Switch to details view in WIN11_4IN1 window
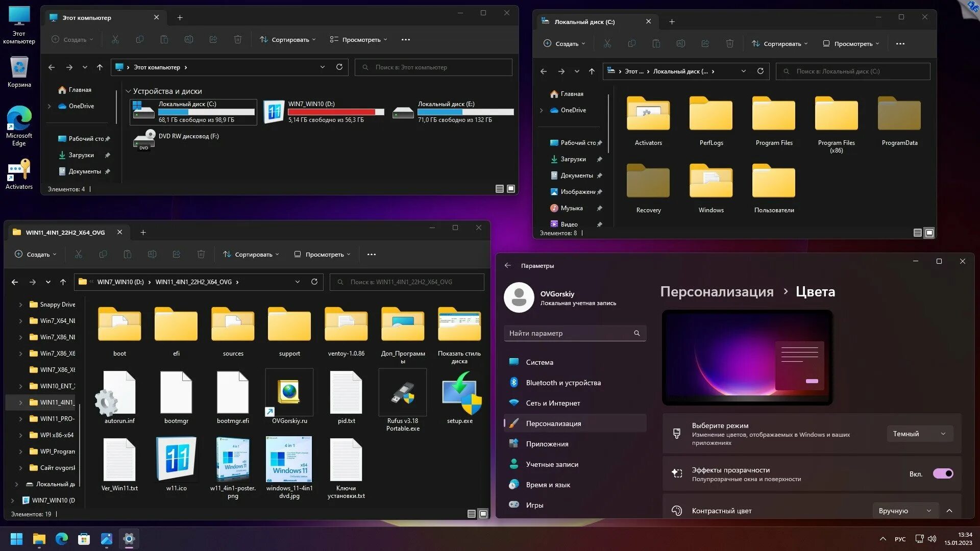The image size is (980, 551). [472, 514]
